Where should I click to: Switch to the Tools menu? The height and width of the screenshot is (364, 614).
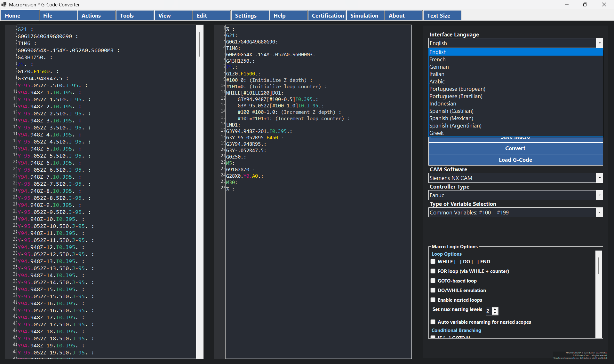pyautogui.click(x=127, y=15)
